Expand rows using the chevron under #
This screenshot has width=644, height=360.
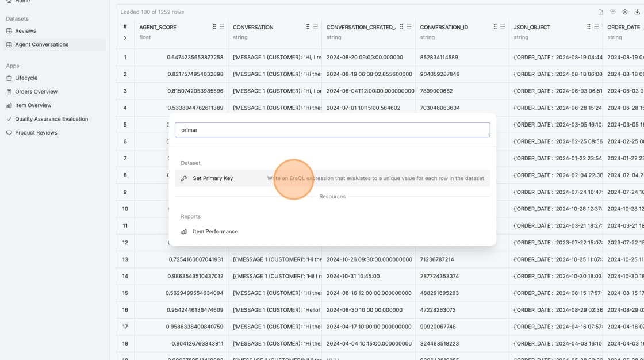(x=125, y=38)
